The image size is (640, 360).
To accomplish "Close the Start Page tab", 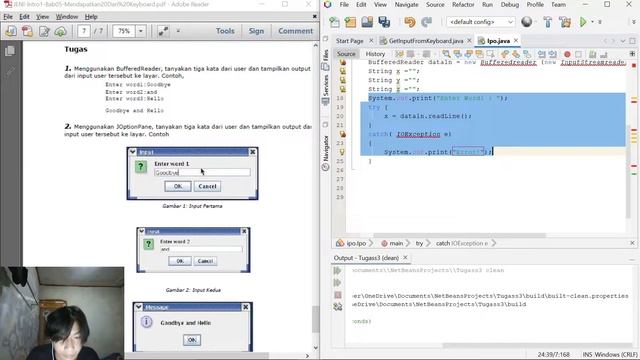I will pyautogui.click(x=371, y=40).
